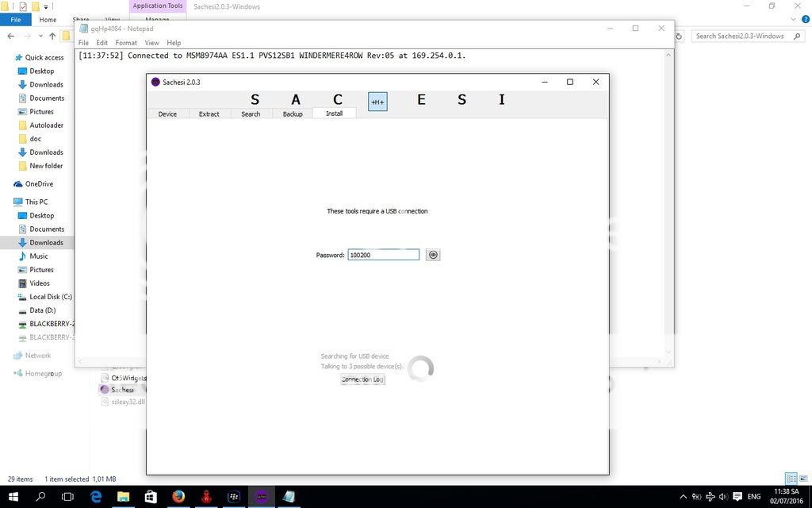Open the Task View taskbar button

68,497
